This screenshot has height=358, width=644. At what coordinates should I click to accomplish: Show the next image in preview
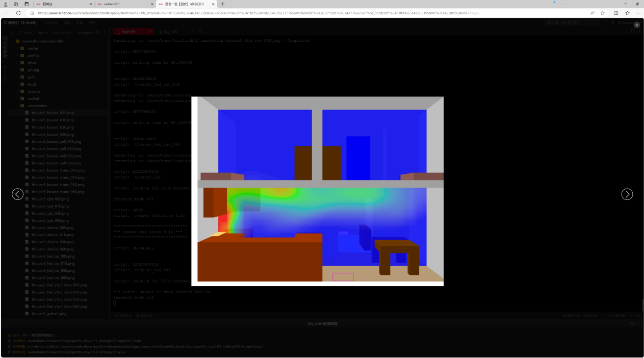click(x=627, y=194)
